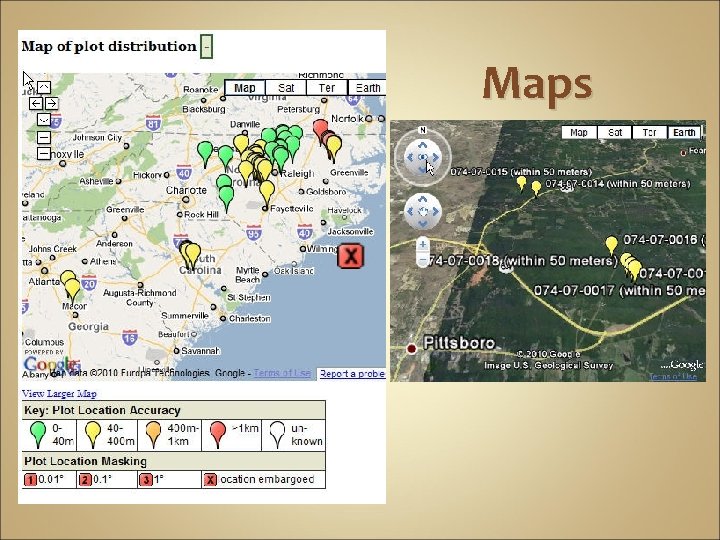The image size is (720, 540).
Task: Click the 074-07-0017 plot label
Action: coord(619,291)
